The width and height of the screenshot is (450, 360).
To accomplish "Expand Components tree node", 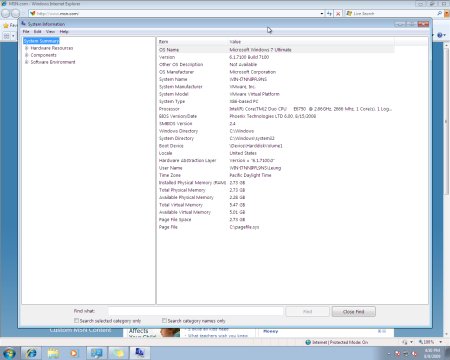I will point(27,55).
